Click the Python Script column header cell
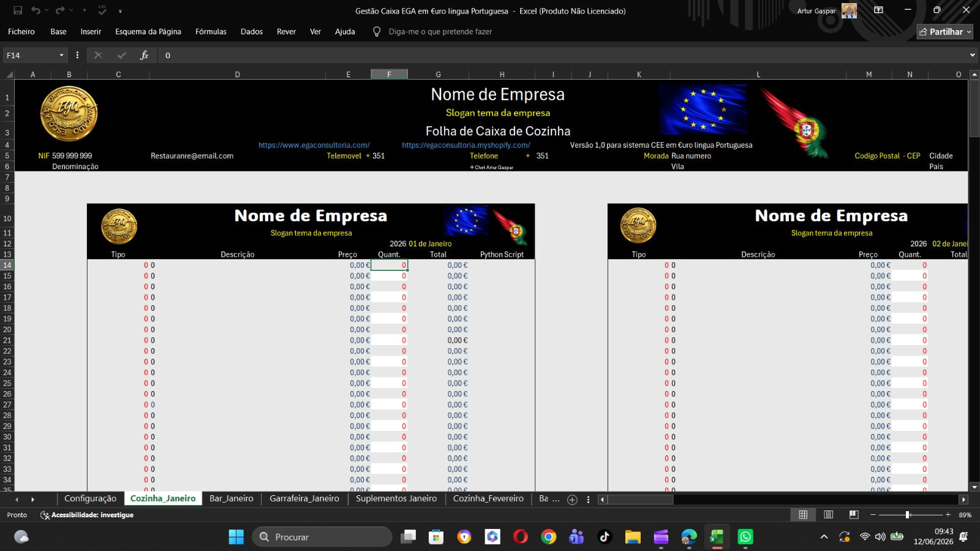This screenshot has width=980, height=551. click(502, 254)
